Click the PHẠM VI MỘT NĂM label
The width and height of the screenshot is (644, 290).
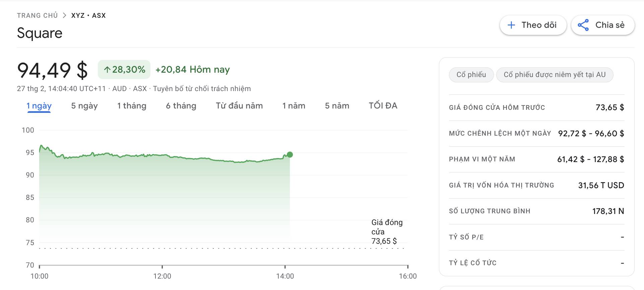(482, 159)
